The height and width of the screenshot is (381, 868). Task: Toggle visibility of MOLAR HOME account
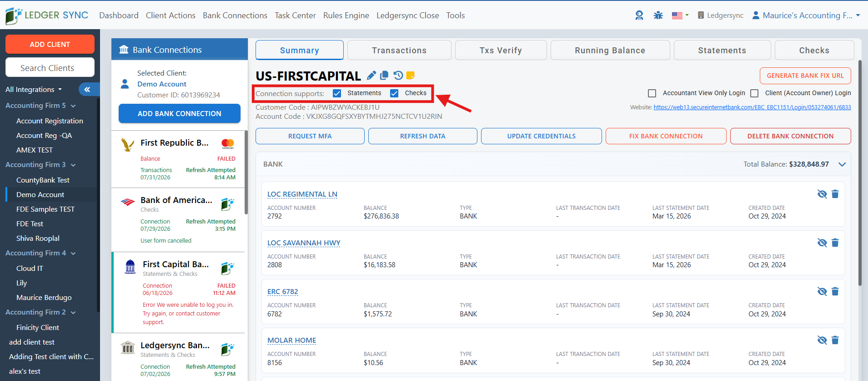[x=822, y=340]
